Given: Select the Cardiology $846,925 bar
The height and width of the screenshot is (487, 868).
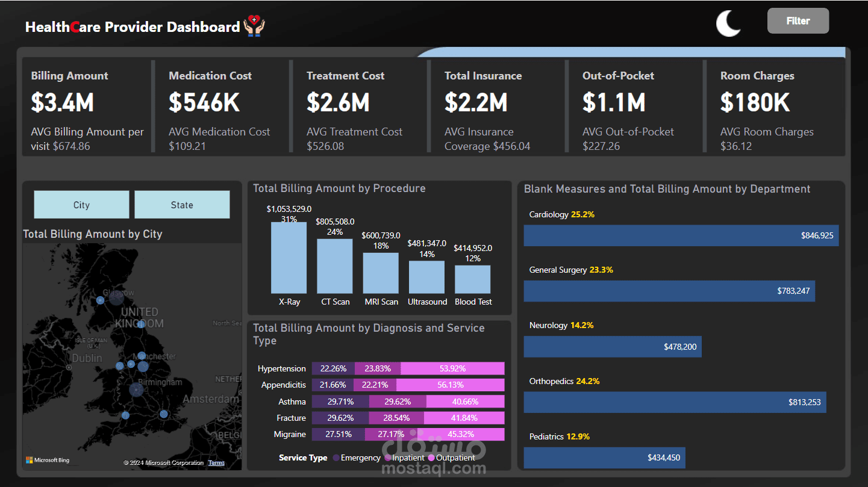Looking at the screenshot, I should pyautogui.click(x=681, y=235).
